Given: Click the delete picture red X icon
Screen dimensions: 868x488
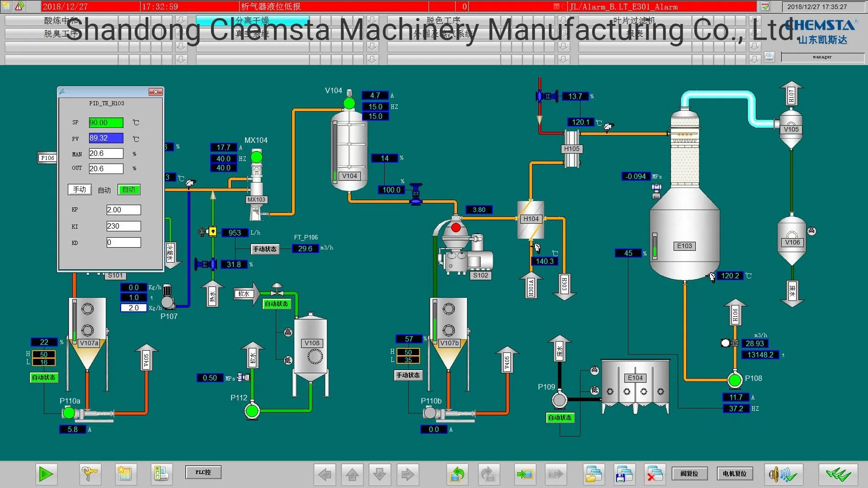Looking at the screenshot, I should click(x=654, y=474).
